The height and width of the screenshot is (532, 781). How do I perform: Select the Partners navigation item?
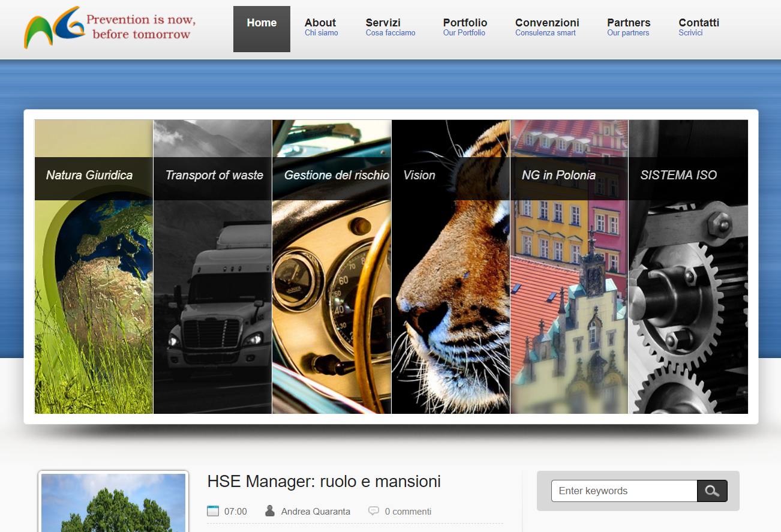[x=628, y=27]
